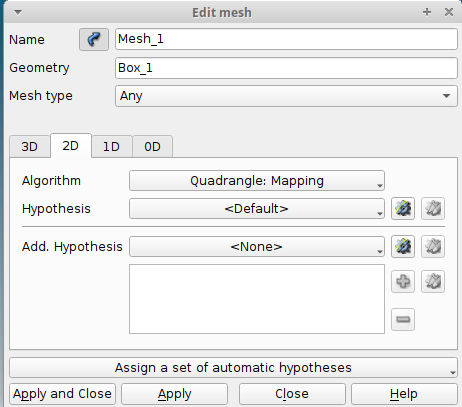Click edit icon next to plus button
The height and width of the screenshot is (407, 462).
click(433, 282)
